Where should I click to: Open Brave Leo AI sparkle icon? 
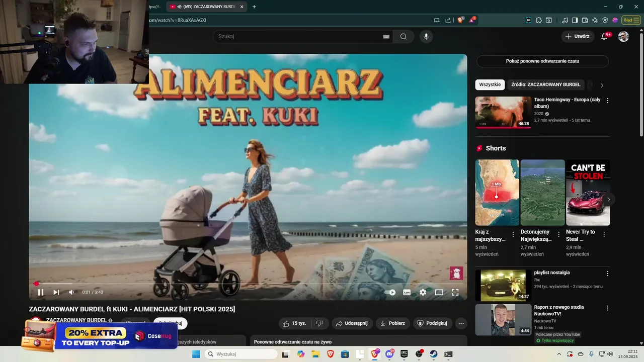coord(595,20)
